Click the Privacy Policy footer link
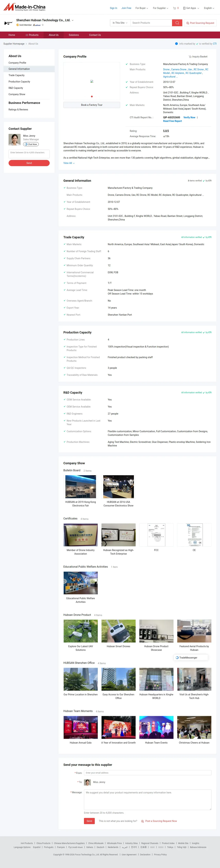The width and height of the screenshot is (220, 868). click(160, 854)
